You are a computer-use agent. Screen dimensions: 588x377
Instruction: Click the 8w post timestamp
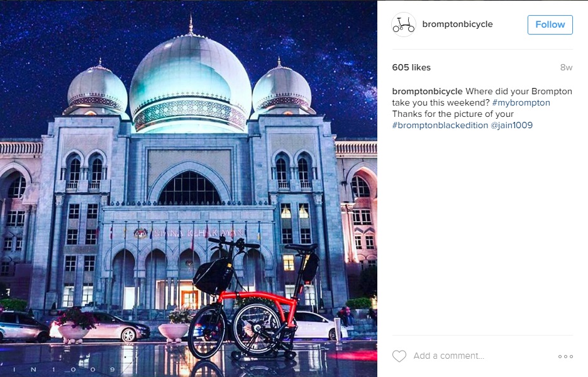click(566, 67)
